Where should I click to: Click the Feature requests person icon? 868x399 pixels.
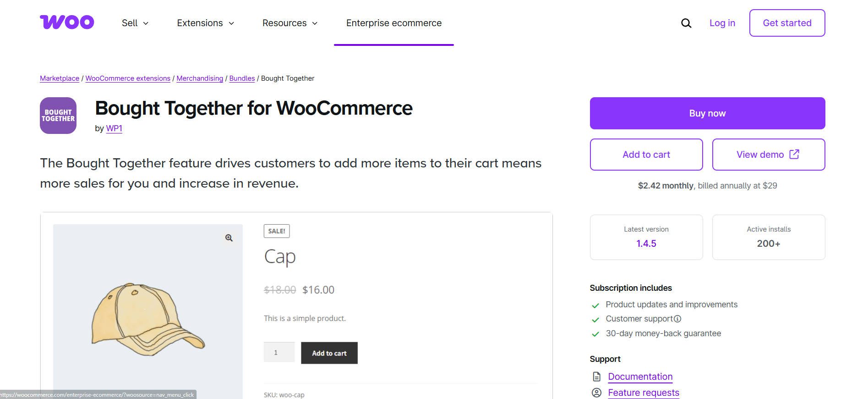pyautogui.click(x=596, y=393)
